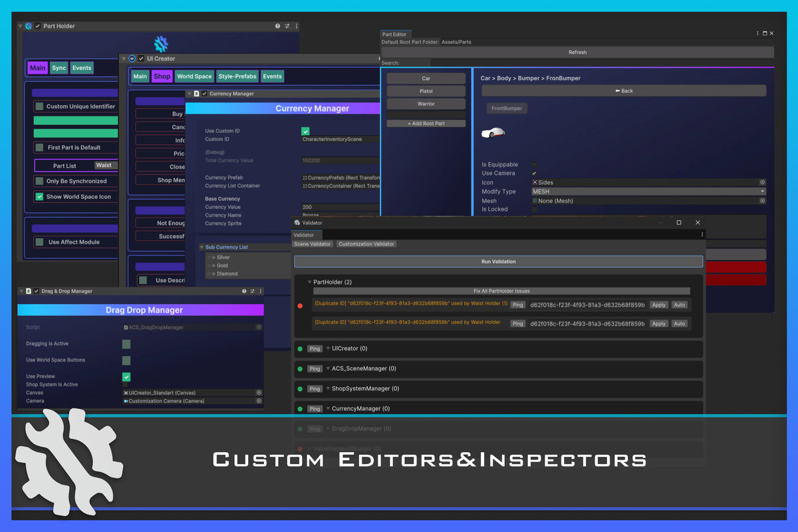Image resolution: width=798 pixels, height=532 pixels.
Task: Enable Only Be Synchronized
Action: 40,181
